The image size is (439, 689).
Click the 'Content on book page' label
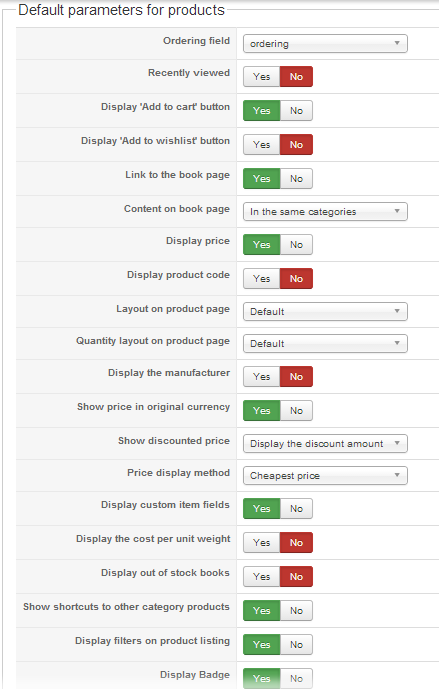click(177, 209)
